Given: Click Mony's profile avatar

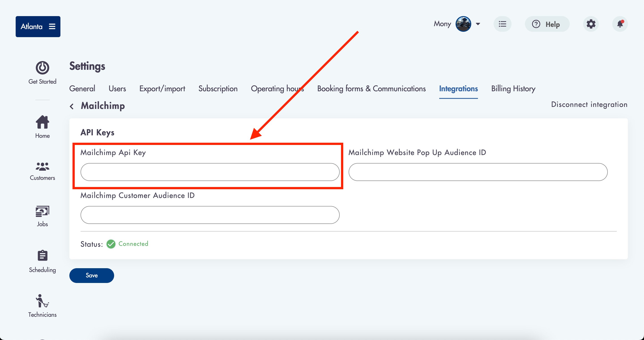Looking at the screenshot, I should coord(463,24).
